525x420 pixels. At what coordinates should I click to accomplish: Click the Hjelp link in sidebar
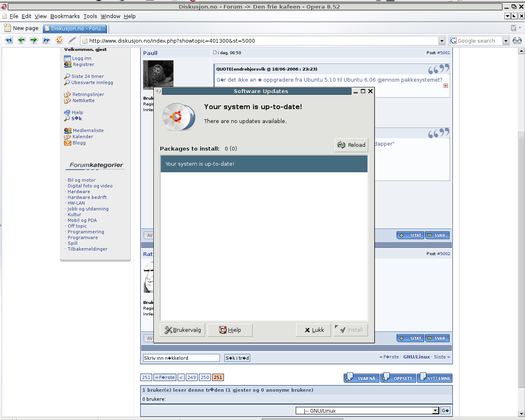(77, 112)
